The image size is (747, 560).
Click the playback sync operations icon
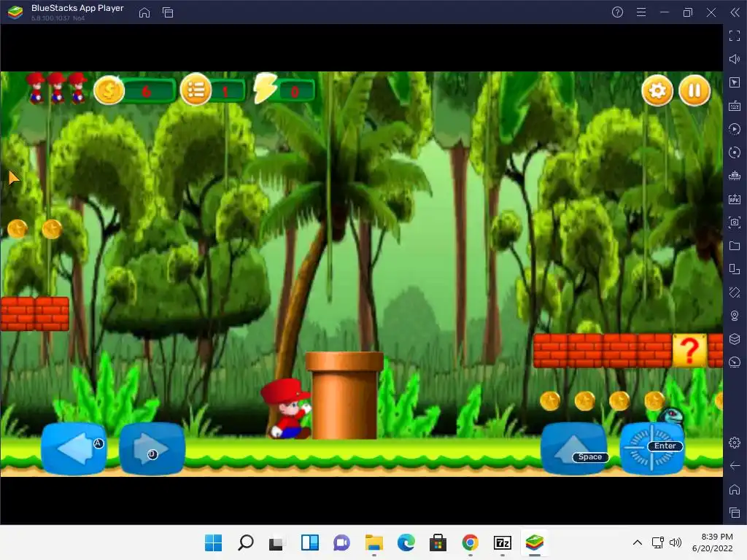735,129
